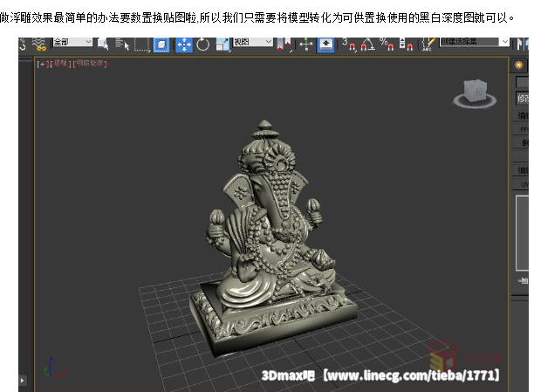The height and width of the screenshot is (392, 534).
Task: Click the Select and Scale tool
Action: (221, 44)
